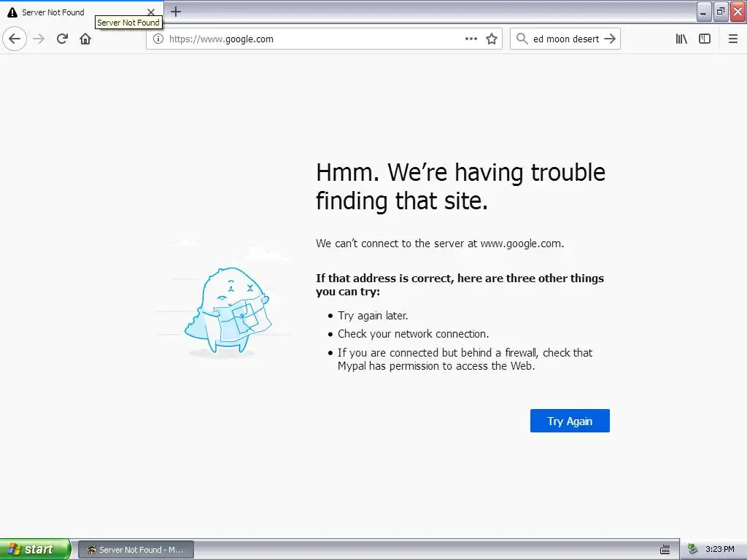The height and width of the screenshot is (560, 747).
Task: Click 'We can't connect to the server' text
Action: (x=440, y=244)
